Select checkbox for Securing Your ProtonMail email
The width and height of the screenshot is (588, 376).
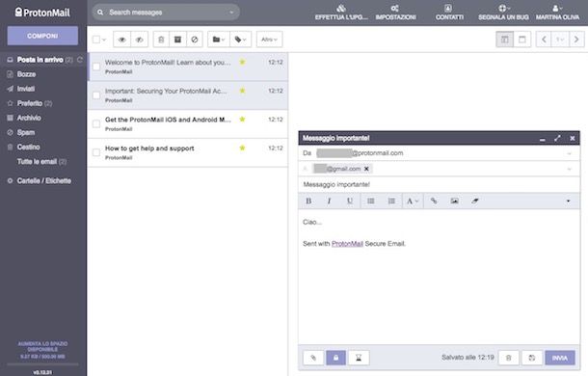tap(96, 95)
